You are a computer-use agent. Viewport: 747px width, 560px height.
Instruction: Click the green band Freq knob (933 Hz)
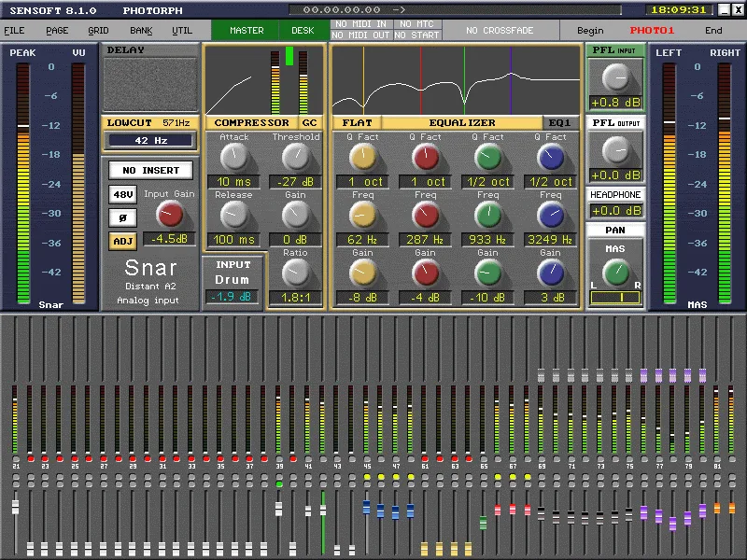click(x=488, y=215)
